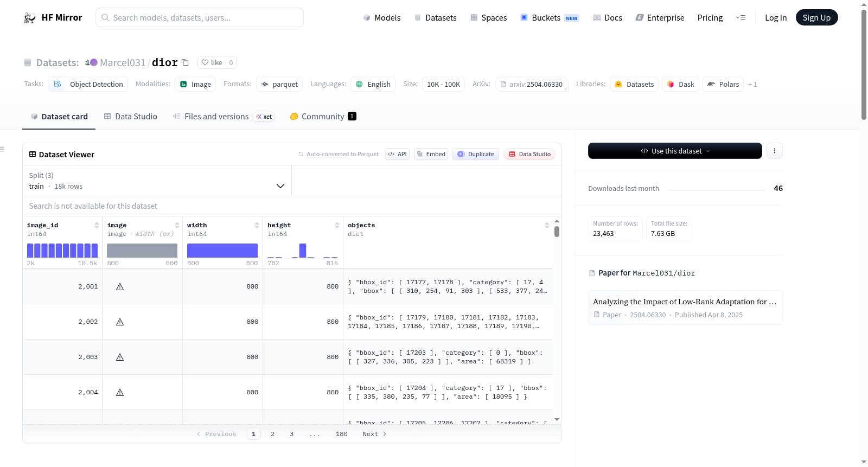Open Enterprise in the top navigation
The height and width of the screenshot is (467, 868).
(660, 18)
